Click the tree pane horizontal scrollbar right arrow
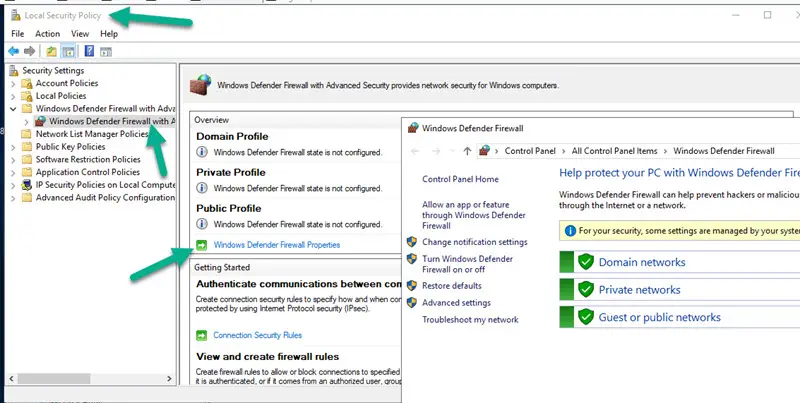800x403 pixels. click(169, 379)
